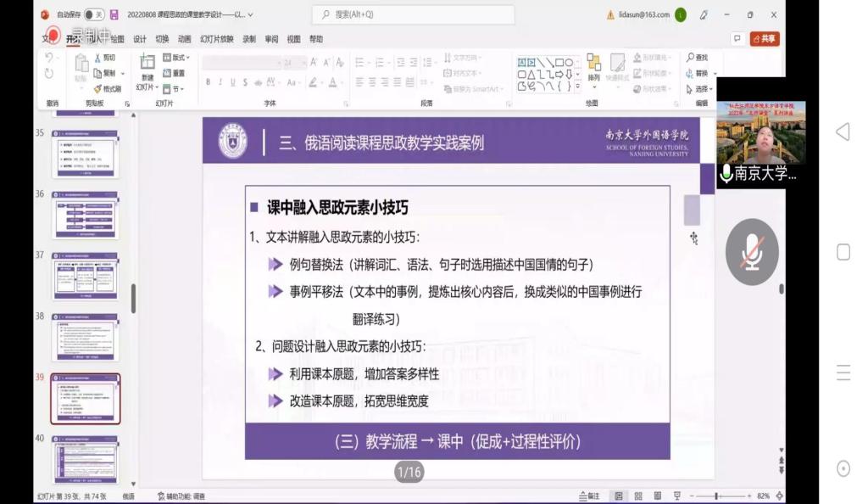This screenshot has width=868, height=504.
Task: Switch to slide sorter view icon
Action: tap(638, 496)
